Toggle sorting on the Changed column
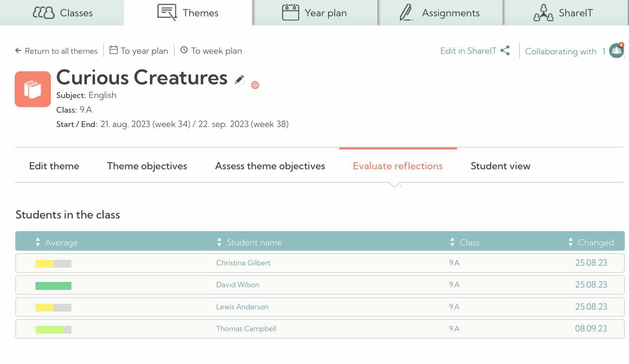 (x=571, y=242)
